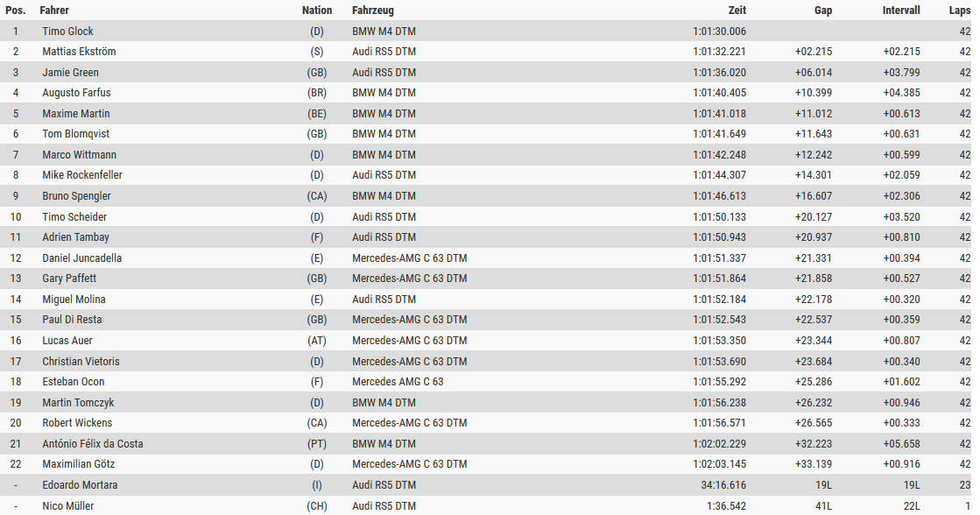Click the Pos. column header
The height and width of the screenshot is (515, 980).
pyautogui.click(x=16, y=11)
